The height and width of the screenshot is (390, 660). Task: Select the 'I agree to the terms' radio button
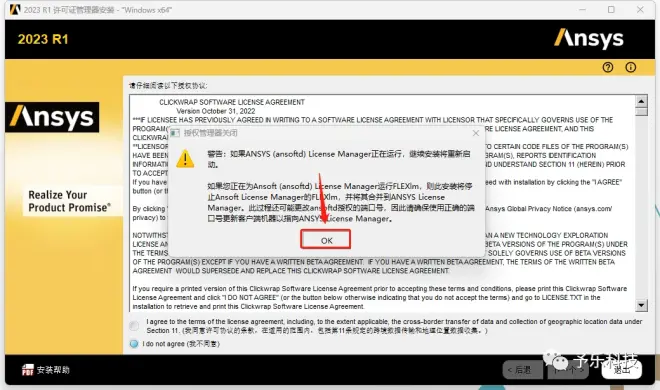coord(134,326)
